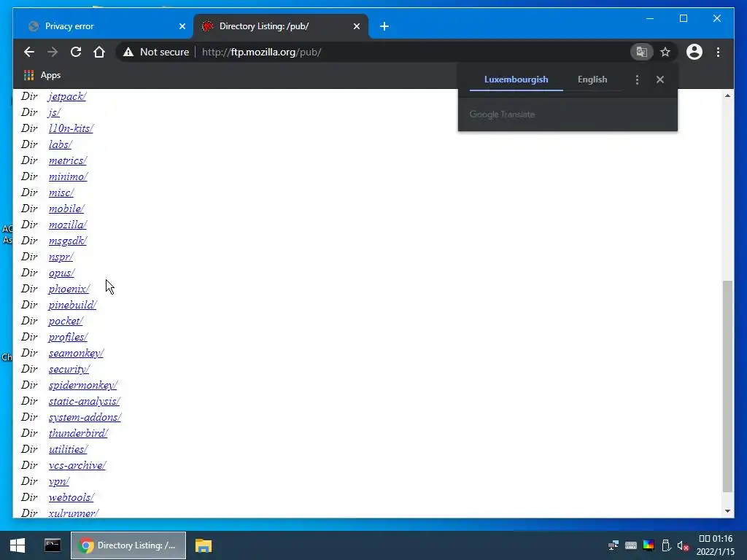Open File Explorer from the taskbar
The width and height of the screenshot is (747, 560).
pyautogui.click(x=204, y=545)
